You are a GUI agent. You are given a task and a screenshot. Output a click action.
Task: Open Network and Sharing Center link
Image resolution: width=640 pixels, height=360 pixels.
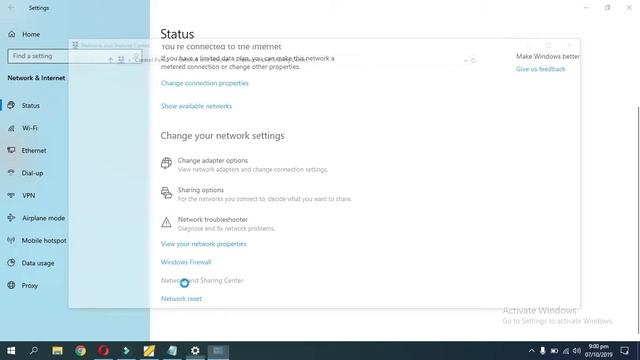[x=202, y=280]
